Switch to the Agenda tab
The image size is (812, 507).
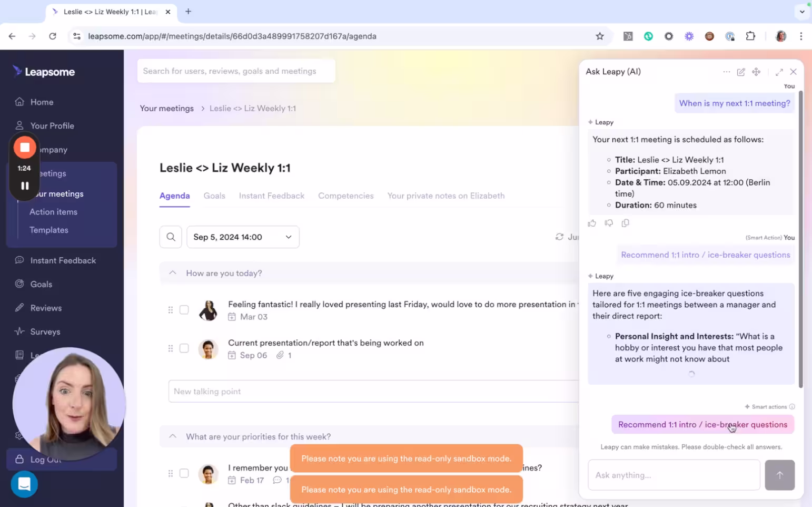pyautogui.click(x=174, y=196)
